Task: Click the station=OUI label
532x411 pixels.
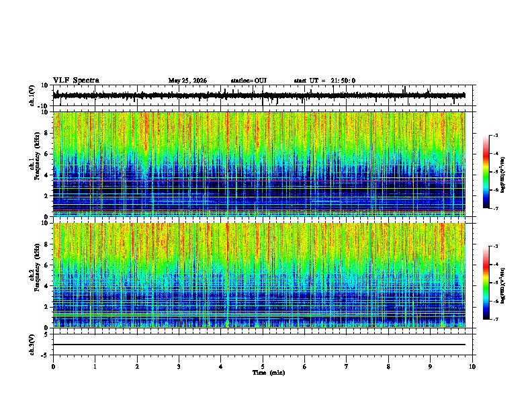Action: tap(249, 81)
